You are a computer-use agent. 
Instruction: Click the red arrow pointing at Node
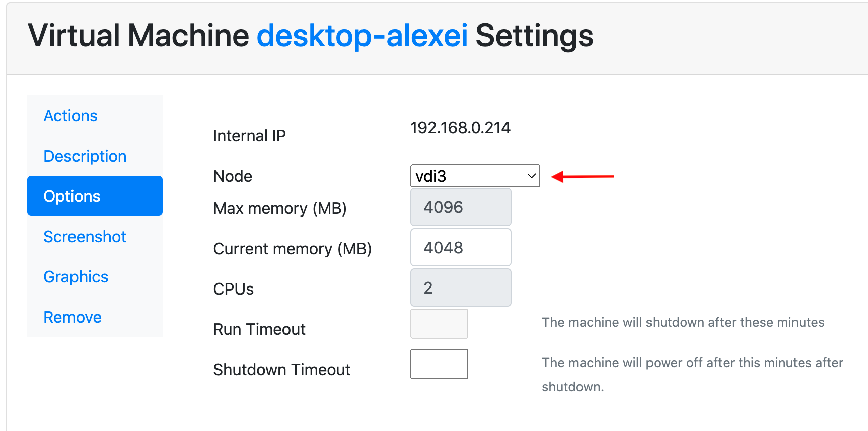pos(583,176)
